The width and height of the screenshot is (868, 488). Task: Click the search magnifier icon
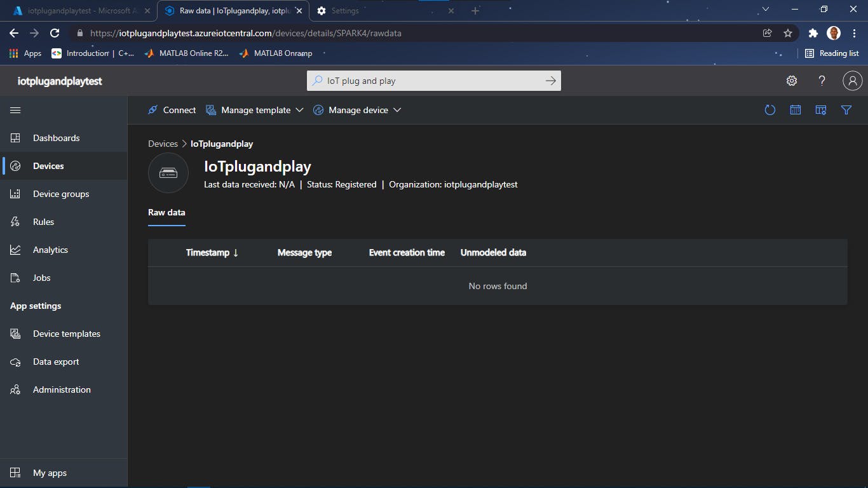(x=317, y=81)
